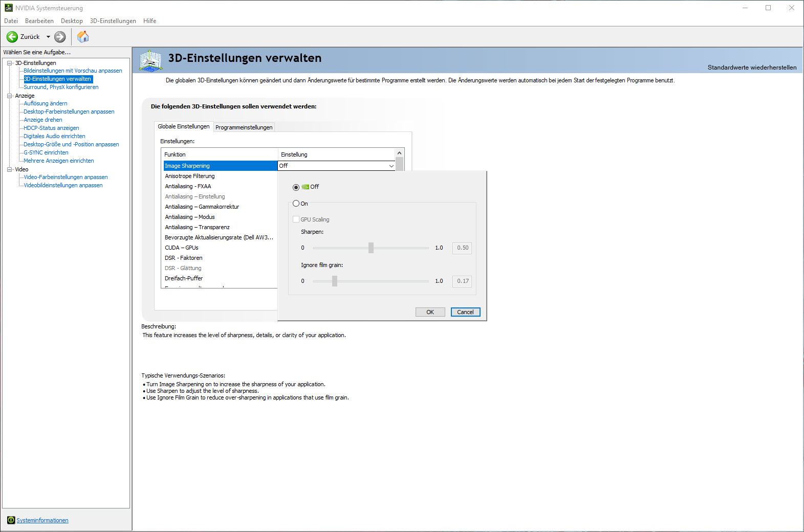
Task: Select the Bevorzugte Aktualisierungsrate row
Action: 220,237
